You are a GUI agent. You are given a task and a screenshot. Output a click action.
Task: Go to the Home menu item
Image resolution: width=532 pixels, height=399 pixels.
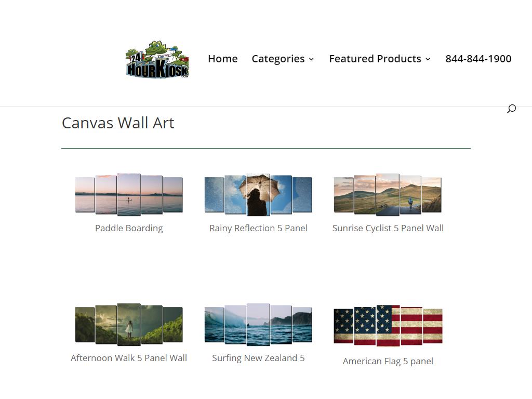point(222,59)
